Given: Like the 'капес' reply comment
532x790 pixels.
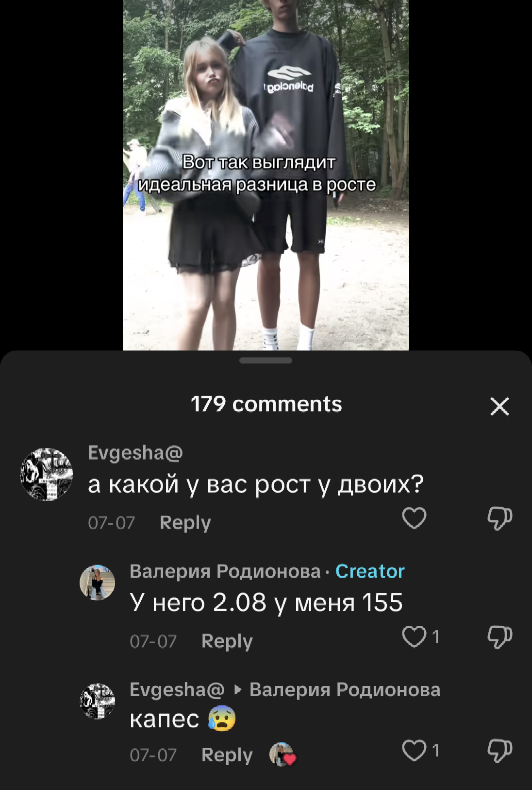Looking at the screenshot, I should pos(414,751).
